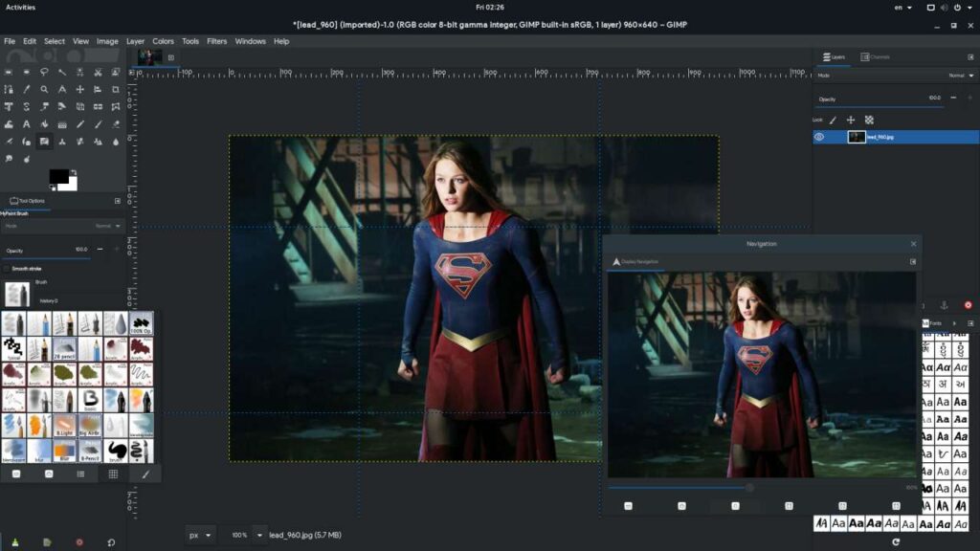Select the Move tool
Viewport: 980px width, 551px height.
(x=80, y=89)
